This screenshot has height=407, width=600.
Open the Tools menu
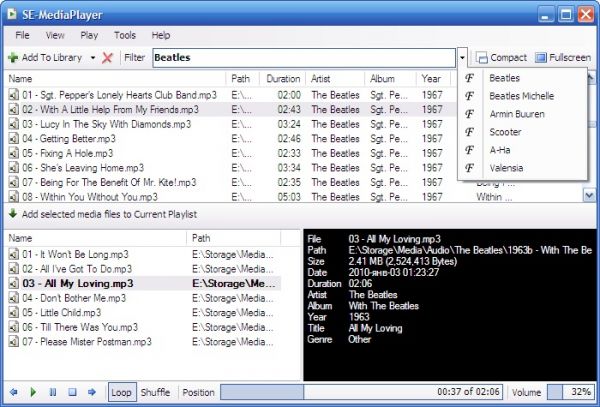(x=125, y=35)
